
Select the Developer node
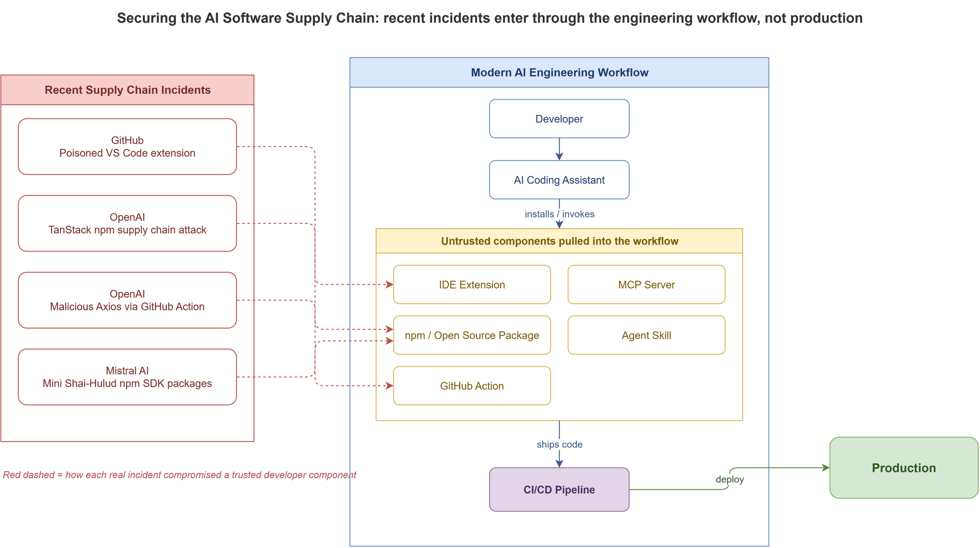559,119
